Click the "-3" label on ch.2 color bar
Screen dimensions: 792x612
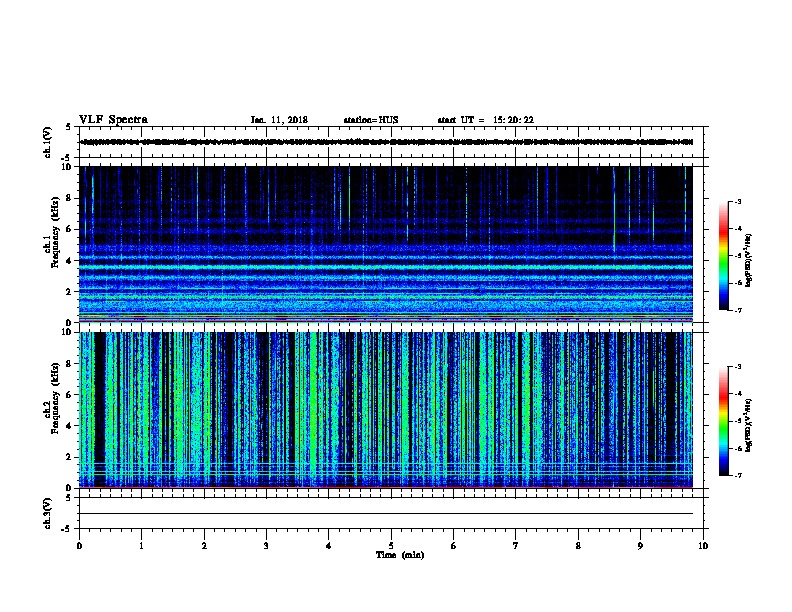point(737,367)
